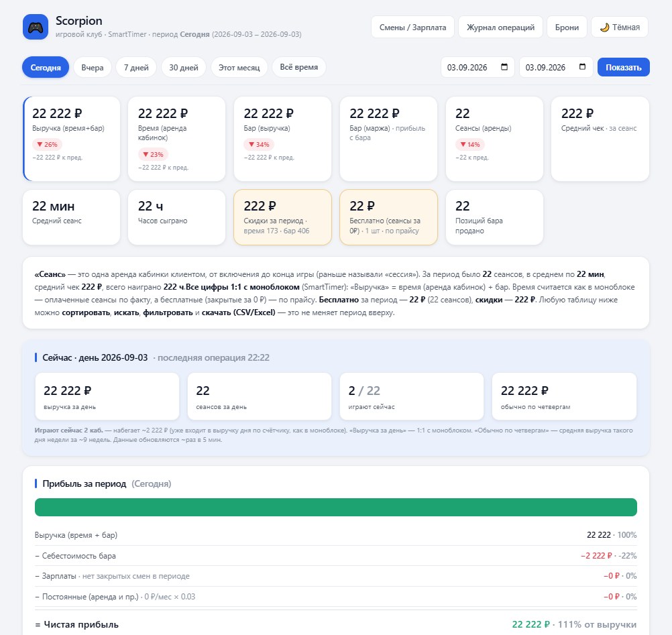Click the последняя операция 22:22 text
The width and height of the screenshot is (672, 635).
[x=213, y=358]
